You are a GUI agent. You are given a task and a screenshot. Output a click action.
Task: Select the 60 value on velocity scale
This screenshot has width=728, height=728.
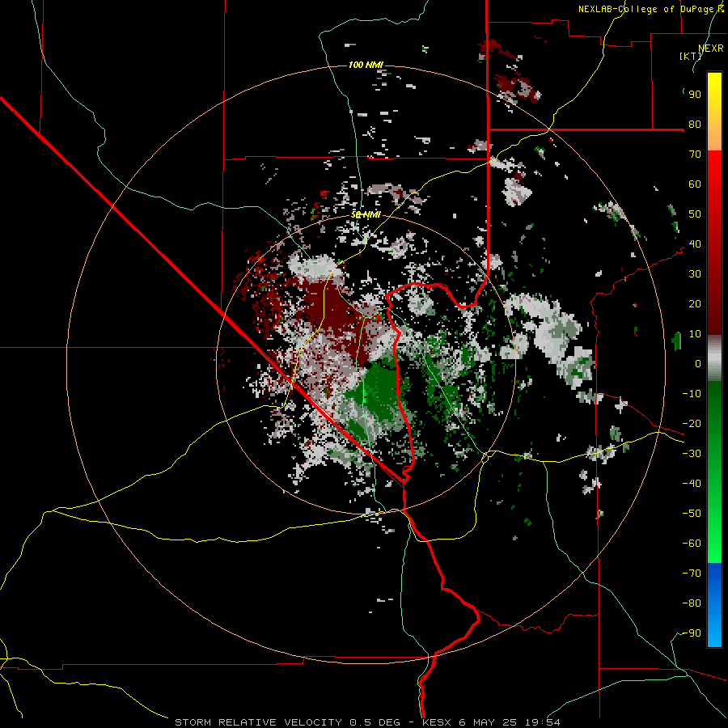coord(695,184)
